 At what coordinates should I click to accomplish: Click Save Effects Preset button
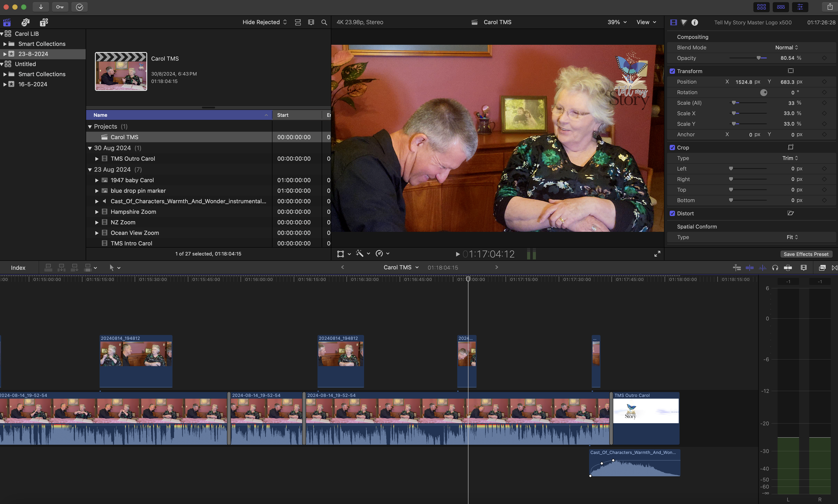(x=806, y=254)
